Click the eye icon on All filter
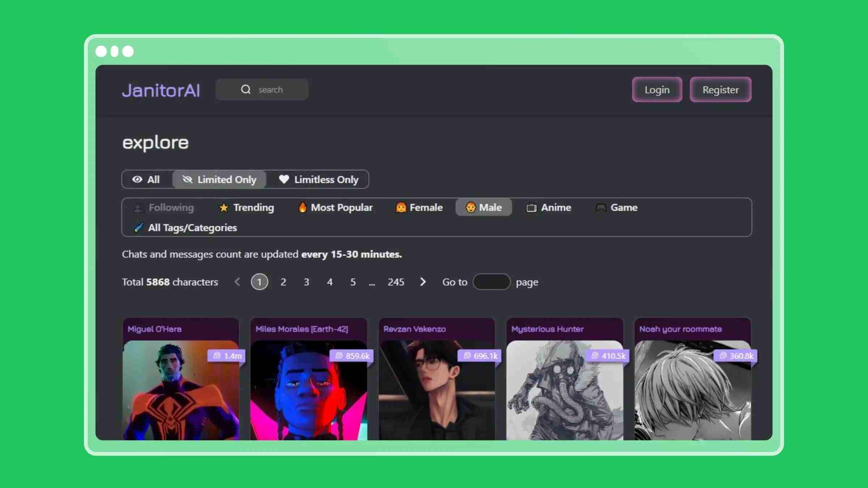Screen dimensions: 868x488 pyautogui.click(x=138, y=179)
